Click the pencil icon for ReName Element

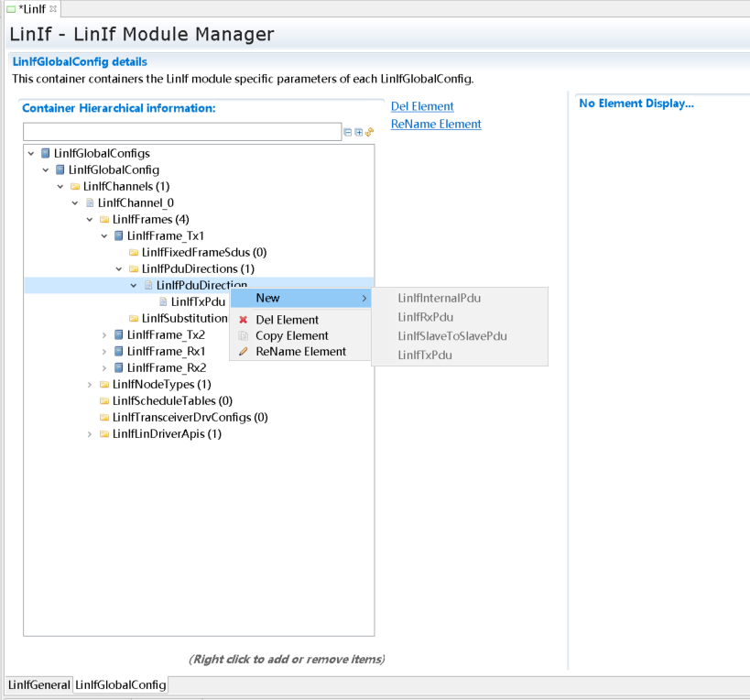(x=244, y=351)
